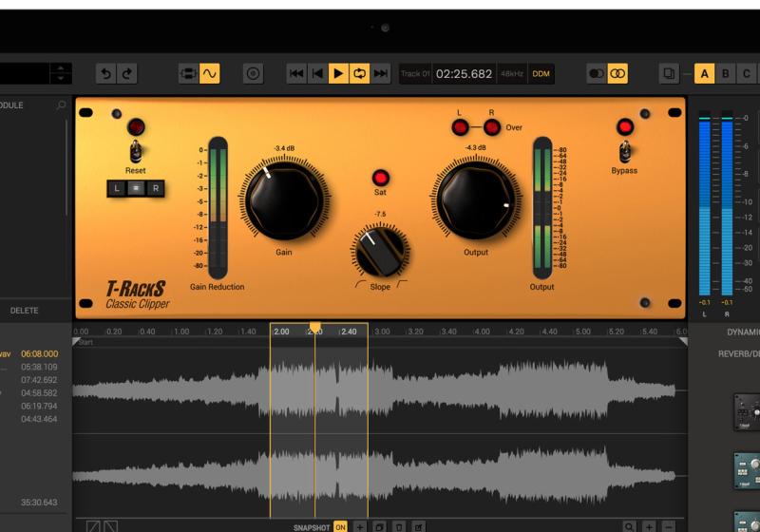Flip the Bypass toggle switch
Image resolution: width=760 pixels, height=532 pixels.
[x=624, y=150]
